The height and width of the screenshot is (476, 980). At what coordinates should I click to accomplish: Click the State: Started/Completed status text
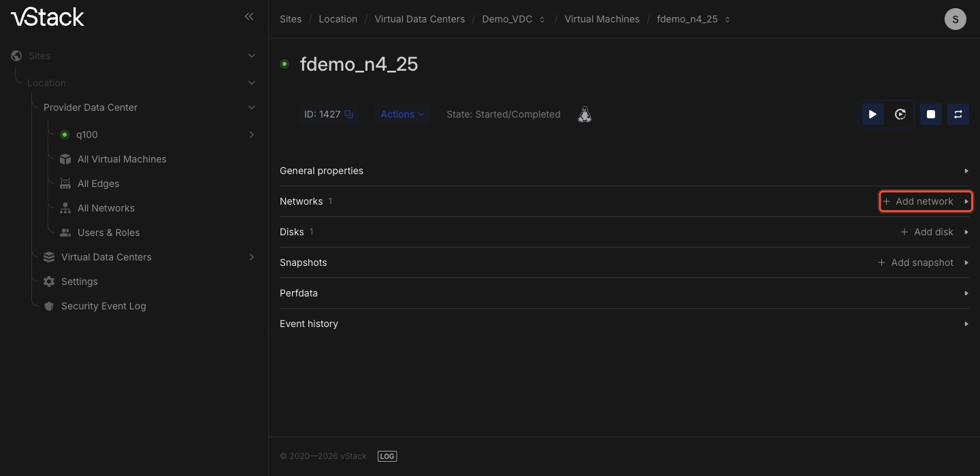tap(504, 114)
